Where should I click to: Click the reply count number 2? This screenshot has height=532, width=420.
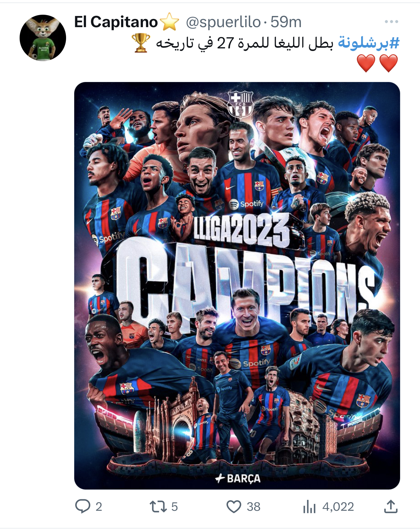coord(99,507)
